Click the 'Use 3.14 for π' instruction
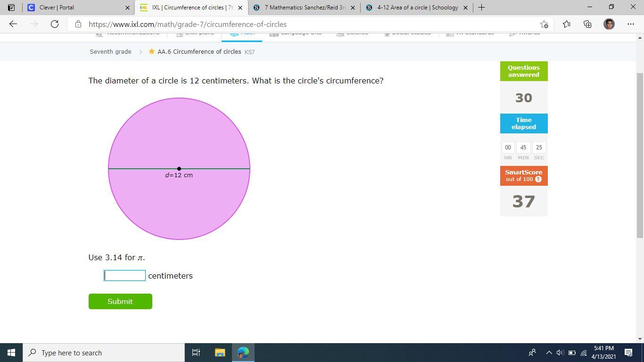644x362 pixels. pos(116,257)
